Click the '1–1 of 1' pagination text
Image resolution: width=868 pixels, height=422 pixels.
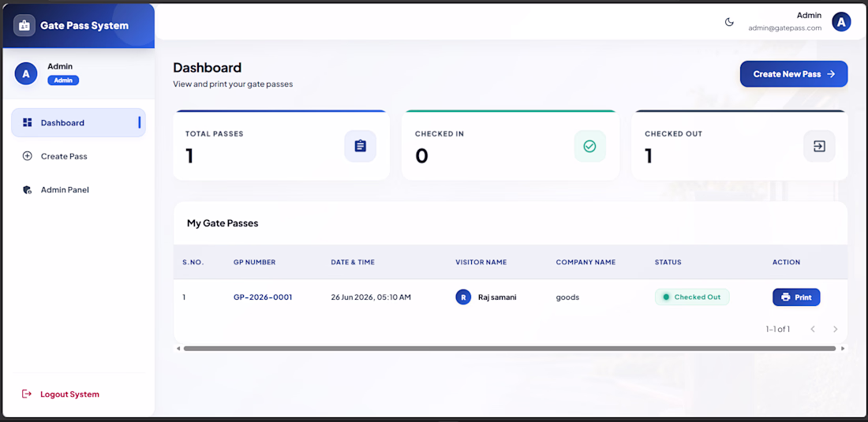pyautogui.click(x=778, y=329)
